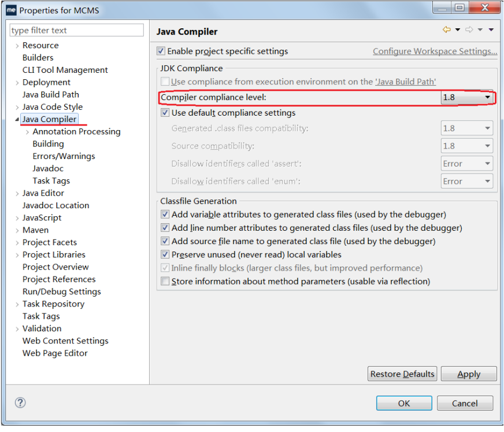Click the help question mark icon

(x=20, y=403)
